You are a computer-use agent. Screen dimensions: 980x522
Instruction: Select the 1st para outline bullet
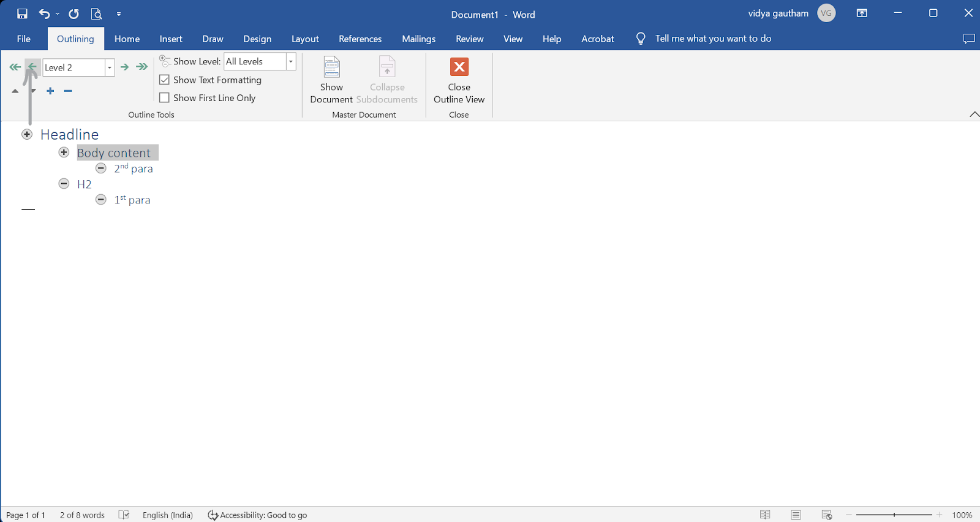coord(101,199)
